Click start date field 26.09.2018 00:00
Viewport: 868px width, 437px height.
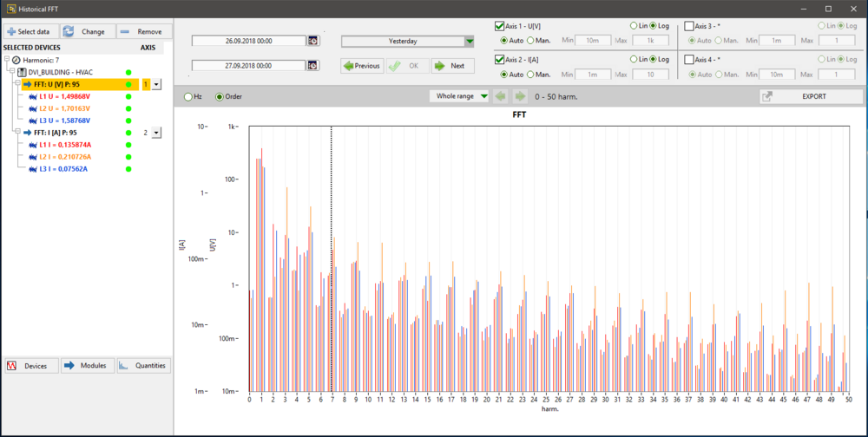(x=248, y=41)
